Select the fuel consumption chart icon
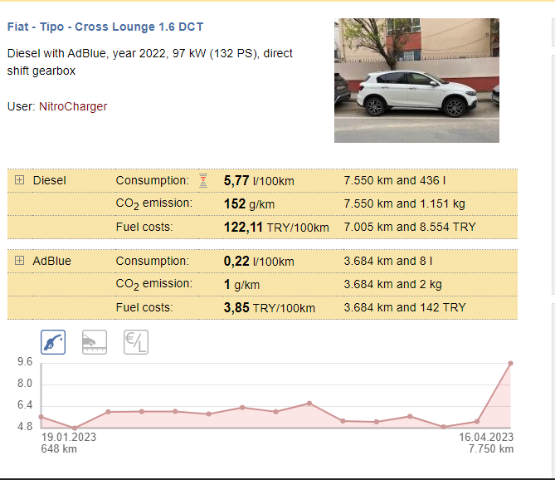The image size is (555, 480). [53, 342]
